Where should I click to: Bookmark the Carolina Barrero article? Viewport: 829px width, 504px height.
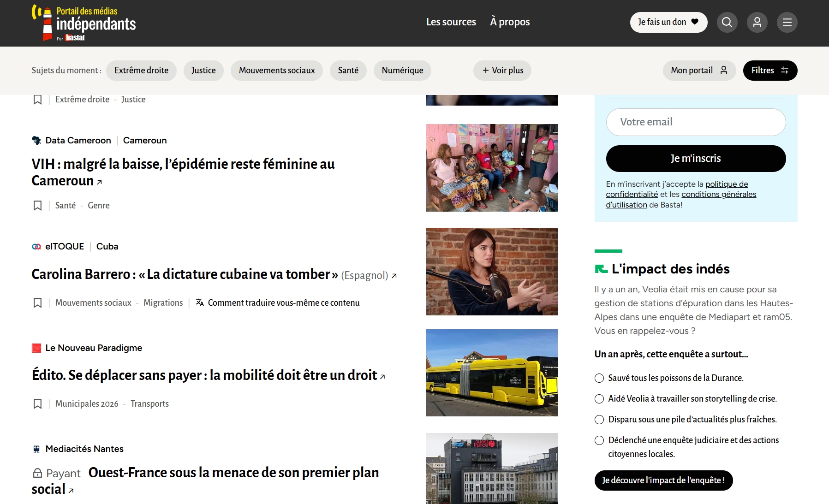tap(38, 303)
